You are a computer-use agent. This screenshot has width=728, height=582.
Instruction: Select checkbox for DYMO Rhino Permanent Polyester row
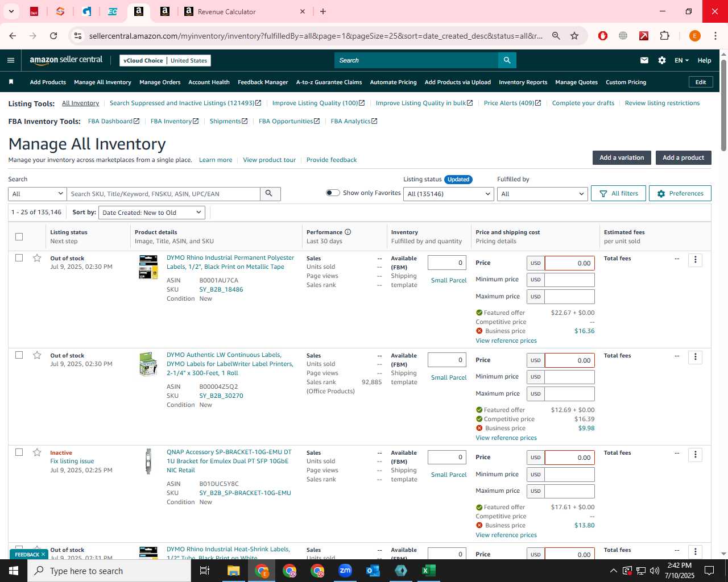[19, 258]
